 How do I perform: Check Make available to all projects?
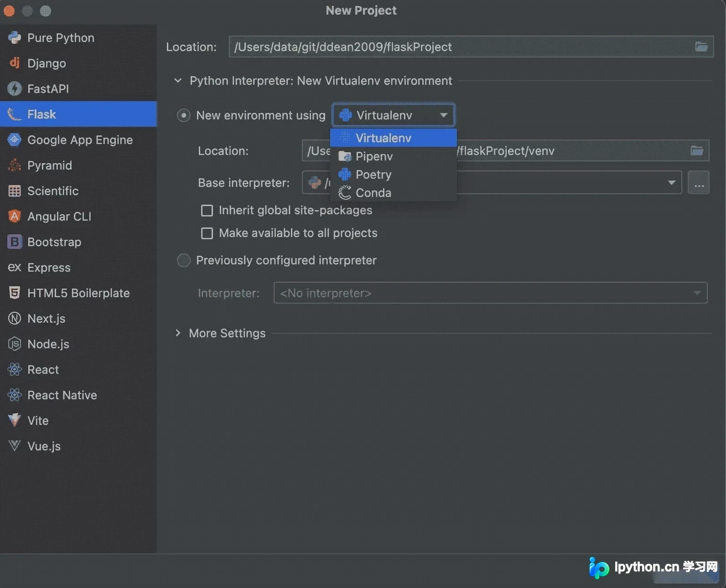(x=207, y=233)
